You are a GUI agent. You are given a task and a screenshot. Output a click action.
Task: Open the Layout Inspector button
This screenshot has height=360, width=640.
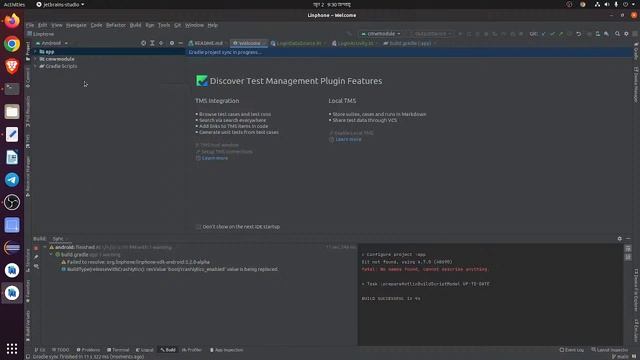tap(610, 350)
